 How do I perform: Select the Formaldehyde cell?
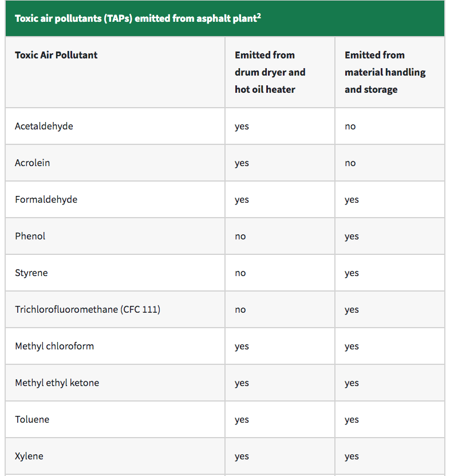(x=46, y=199)
